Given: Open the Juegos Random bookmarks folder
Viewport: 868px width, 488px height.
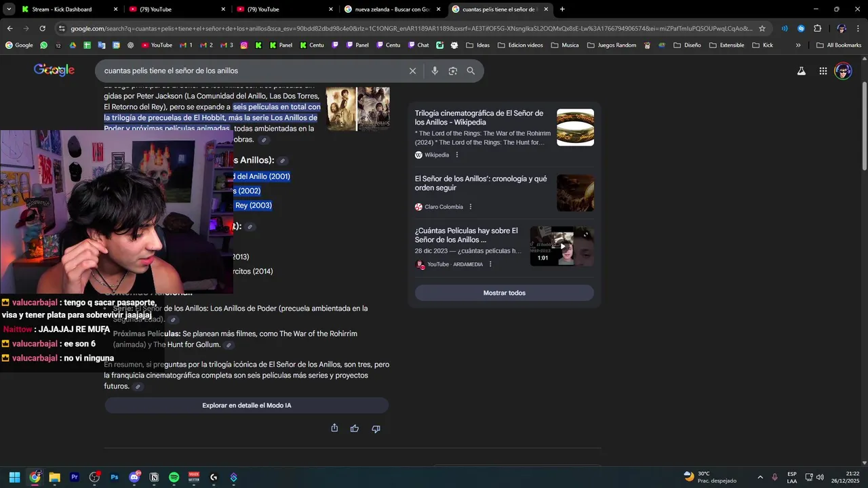Looking at the screenshot, I should pyautogui.click(x=611, y=45).
